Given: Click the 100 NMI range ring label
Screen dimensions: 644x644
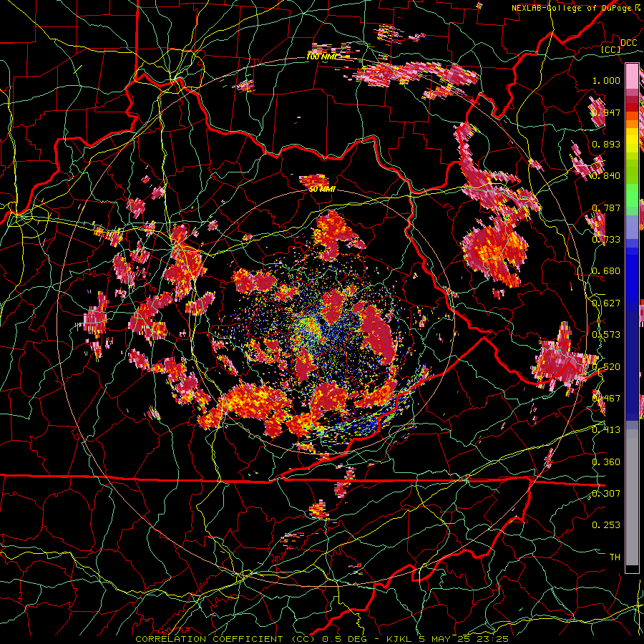Looking at the screenshot, I should coord(321,57).
